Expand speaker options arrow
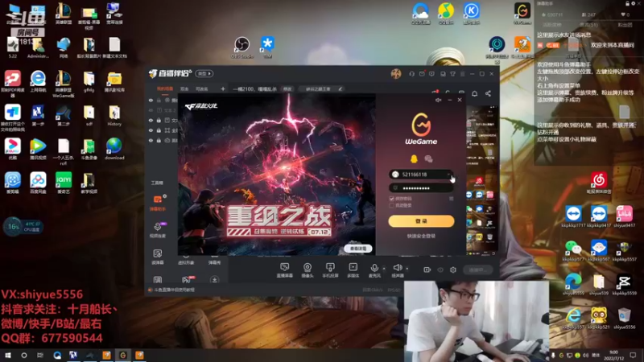The image size is (644, 362). tap(407, 269)
